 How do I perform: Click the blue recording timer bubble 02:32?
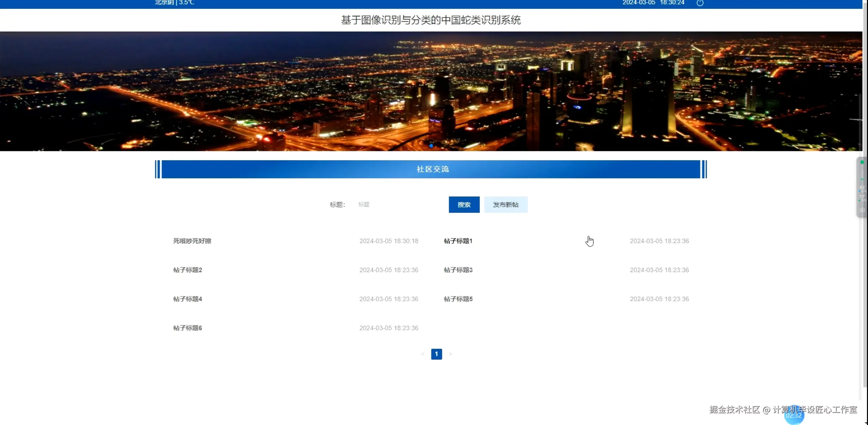coord(794,416)
